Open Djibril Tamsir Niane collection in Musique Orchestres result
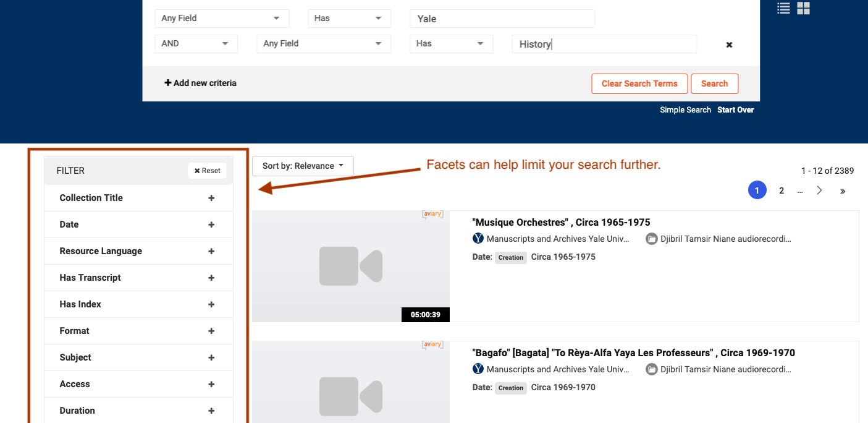The height and width of the screenshot is (423, 868). click(x=726, y=239)
